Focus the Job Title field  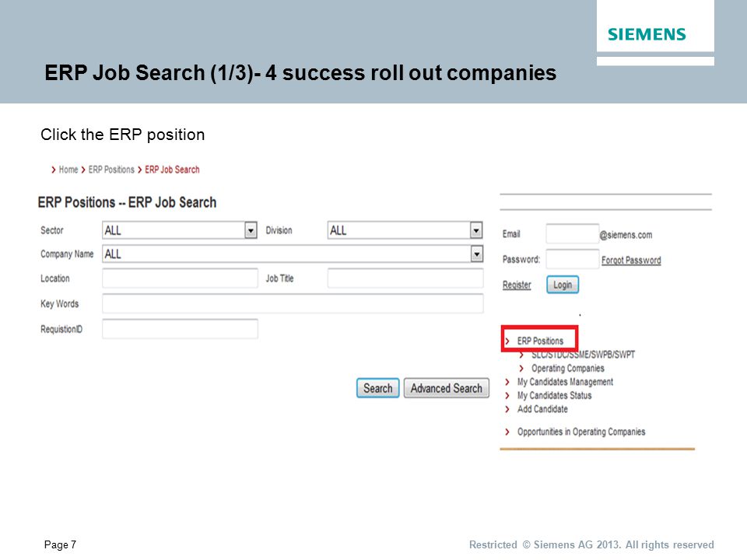(x=405, y=278)
